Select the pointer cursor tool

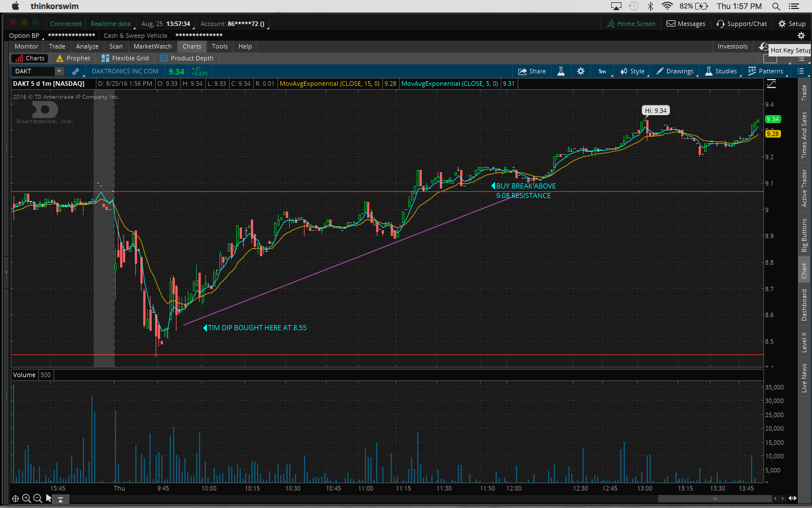[49, 498]
